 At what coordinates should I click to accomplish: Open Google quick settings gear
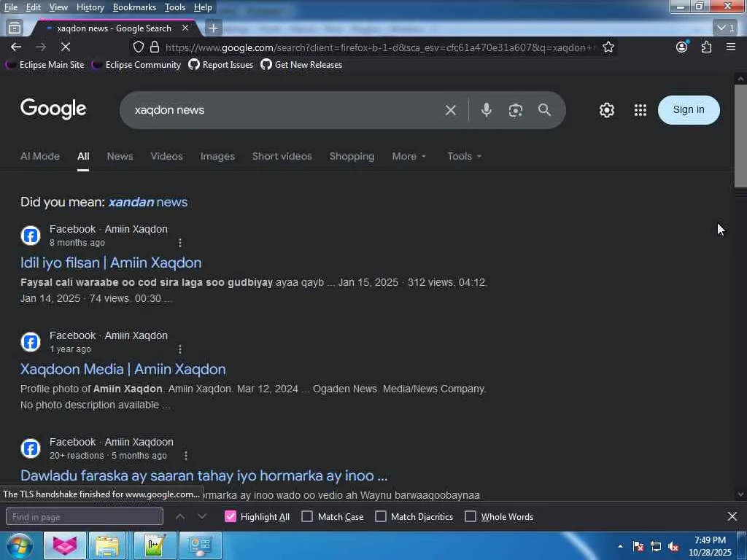606,110
